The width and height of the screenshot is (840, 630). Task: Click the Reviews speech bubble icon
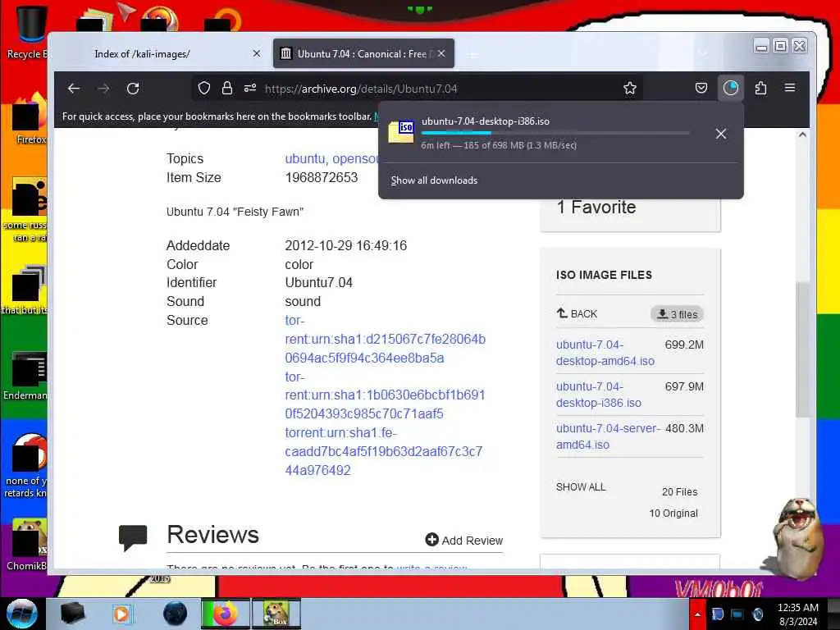point(133,538)
